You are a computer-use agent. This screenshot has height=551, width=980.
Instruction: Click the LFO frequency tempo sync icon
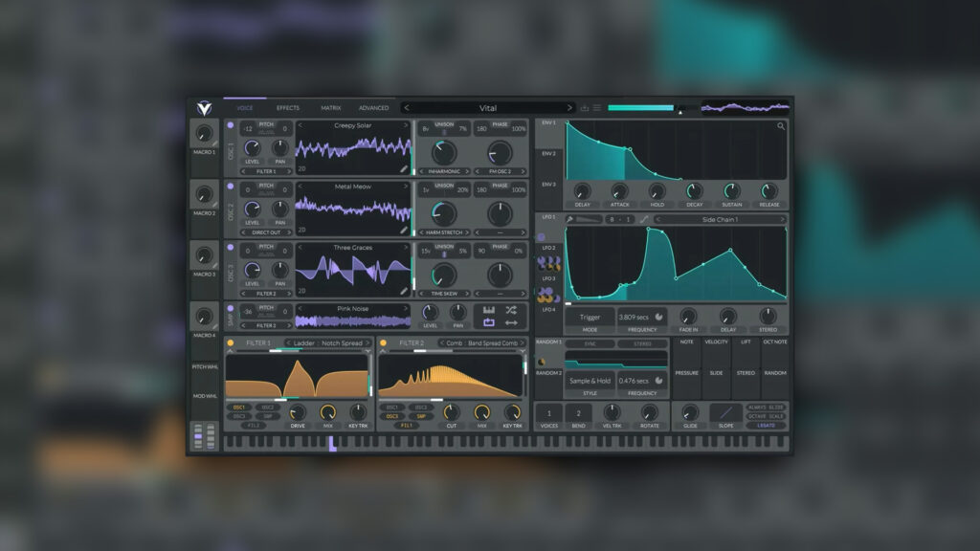tap(658, 317)
